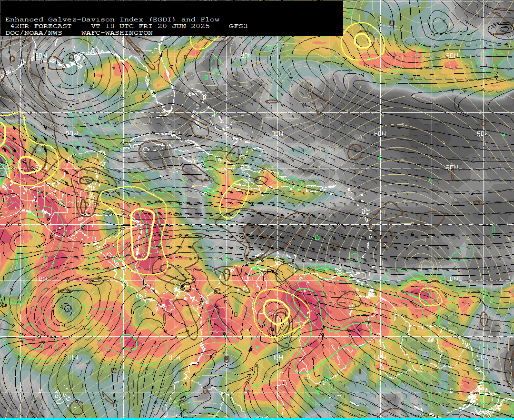Click the 'DOC/NOAA/NWS' agency text
This screenshot has width=514, height=420.
[34, 33]
